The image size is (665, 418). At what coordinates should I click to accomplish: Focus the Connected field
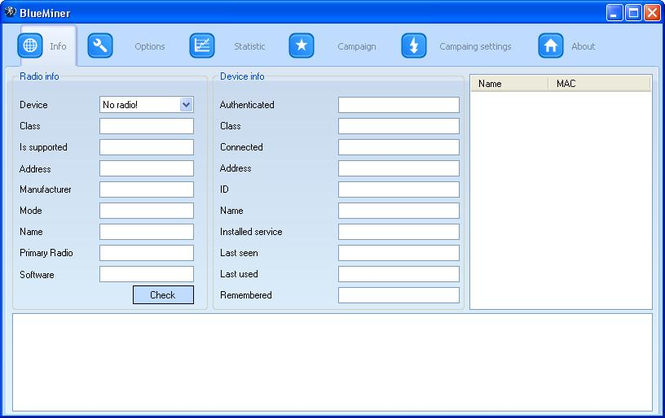pyautogui.click(x=399, y=147)
